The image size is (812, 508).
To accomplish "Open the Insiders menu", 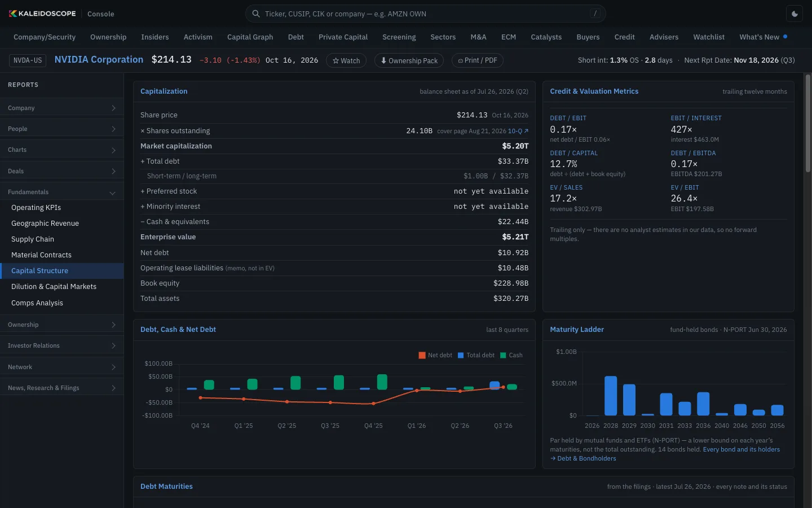I will coord(155,37).
